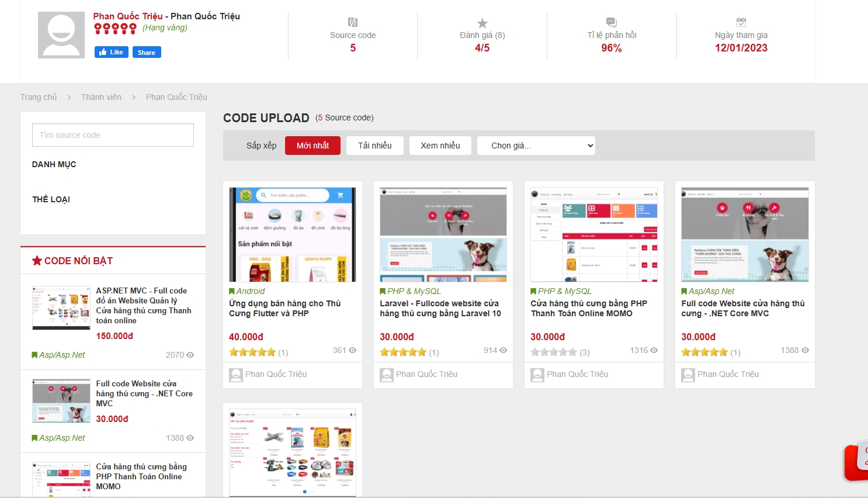This screenshot has width=868, height=498.
Task: Click the THỂ LOẠI sidebar heading
Action: [x=51, y=199]
